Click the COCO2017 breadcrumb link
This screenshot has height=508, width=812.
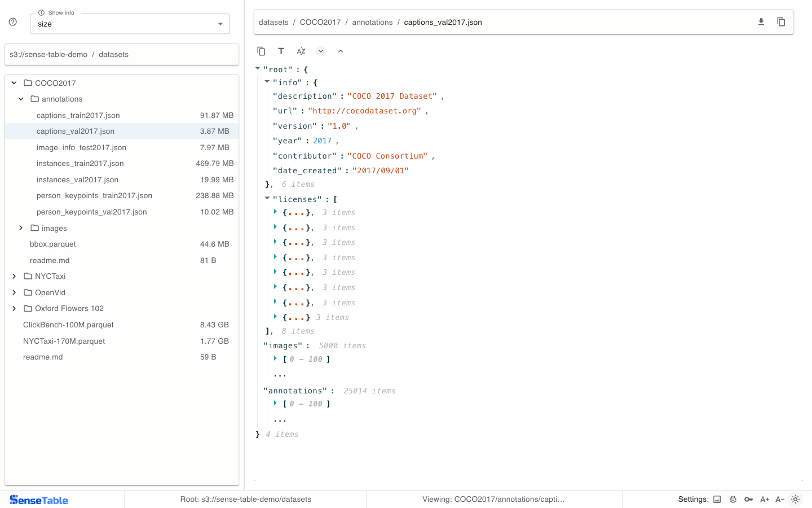tap(320, 23)
